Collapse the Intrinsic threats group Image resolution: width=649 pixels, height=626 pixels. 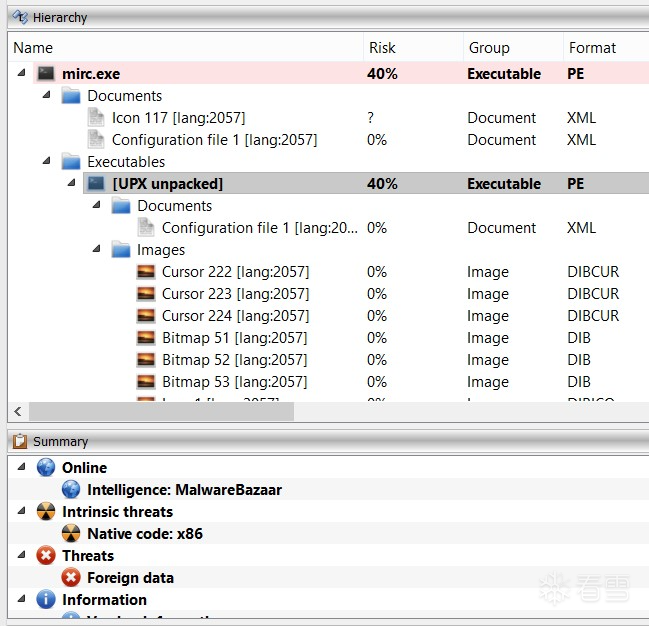pos(22,510)
